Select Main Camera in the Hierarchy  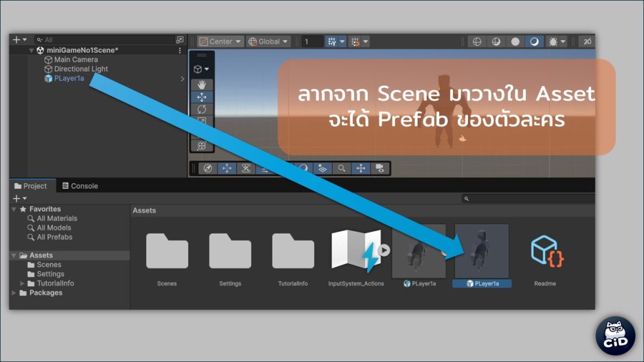75,60
